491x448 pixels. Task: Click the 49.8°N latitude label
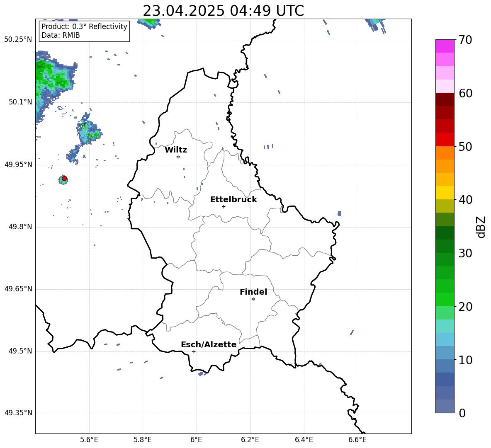(x=20, y=227)
